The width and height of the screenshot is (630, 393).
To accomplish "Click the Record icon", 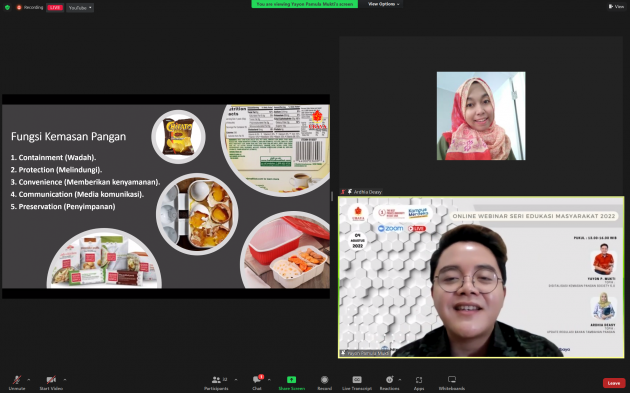I will pyautogui.click(x=325, y=382).
